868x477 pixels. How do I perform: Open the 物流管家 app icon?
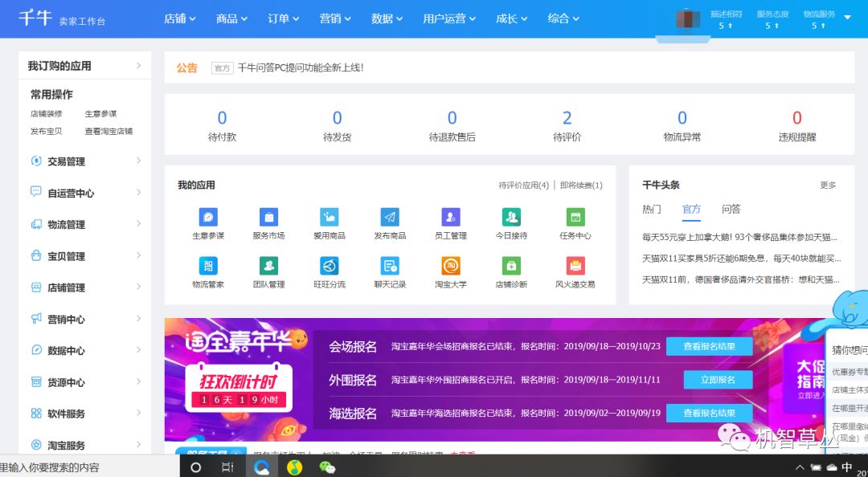click(208, 266)
